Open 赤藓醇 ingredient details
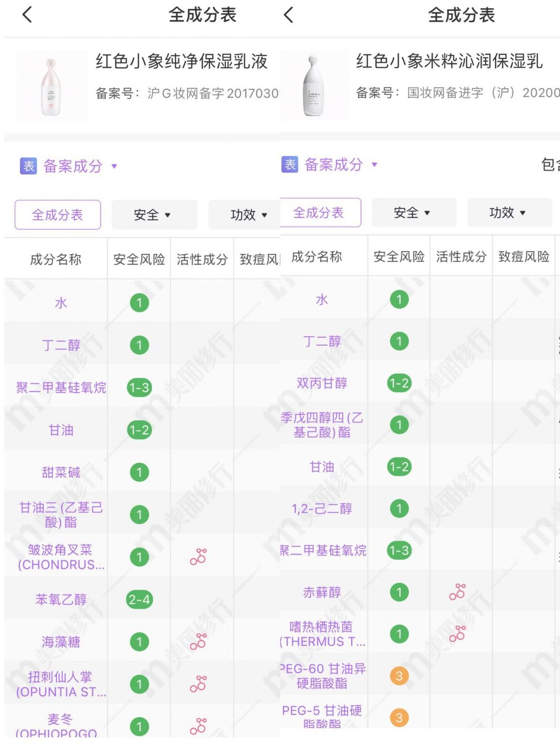The image size is (560, 746). click(322, 592)
